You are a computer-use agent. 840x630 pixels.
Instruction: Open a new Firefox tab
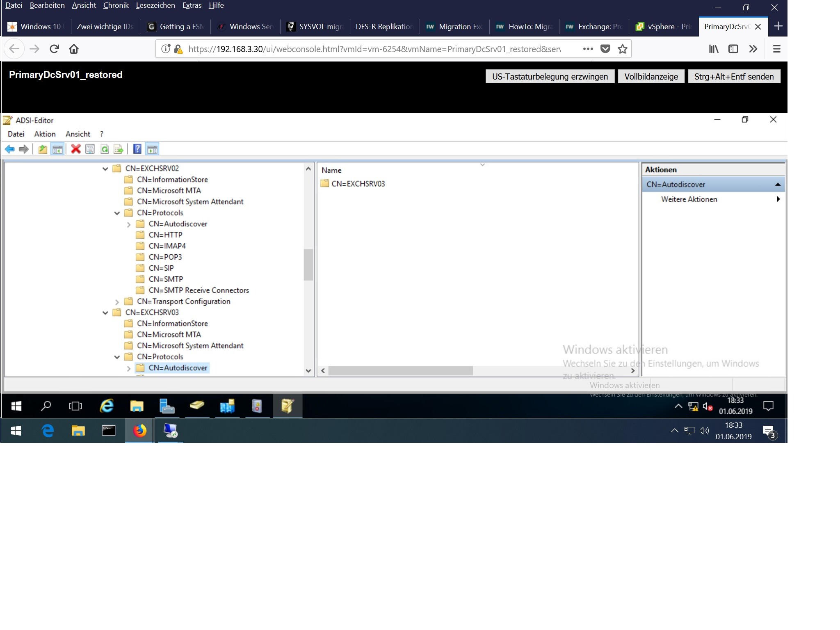coord(778,26)
